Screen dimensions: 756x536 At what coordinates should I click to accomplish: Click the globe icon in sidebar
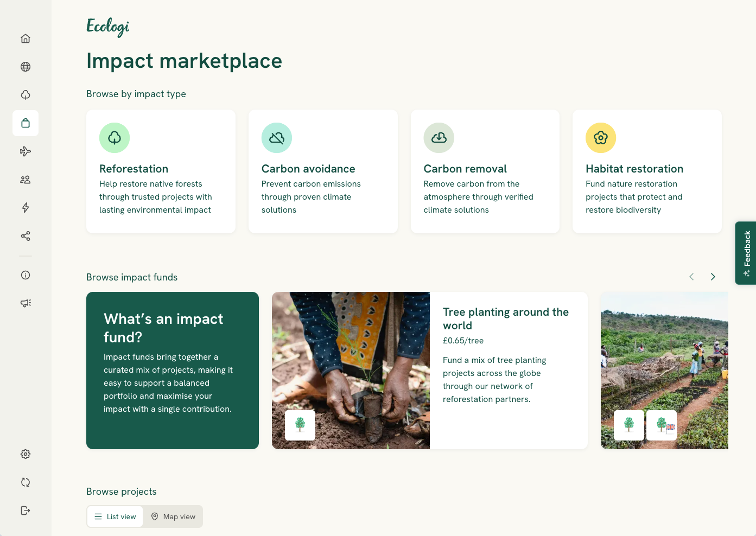(x=26, y=67)
